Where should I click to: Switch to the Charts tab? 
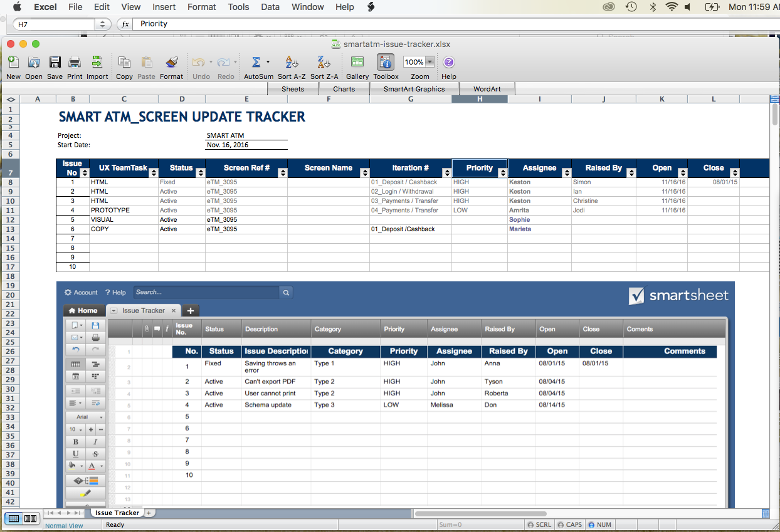344,89
